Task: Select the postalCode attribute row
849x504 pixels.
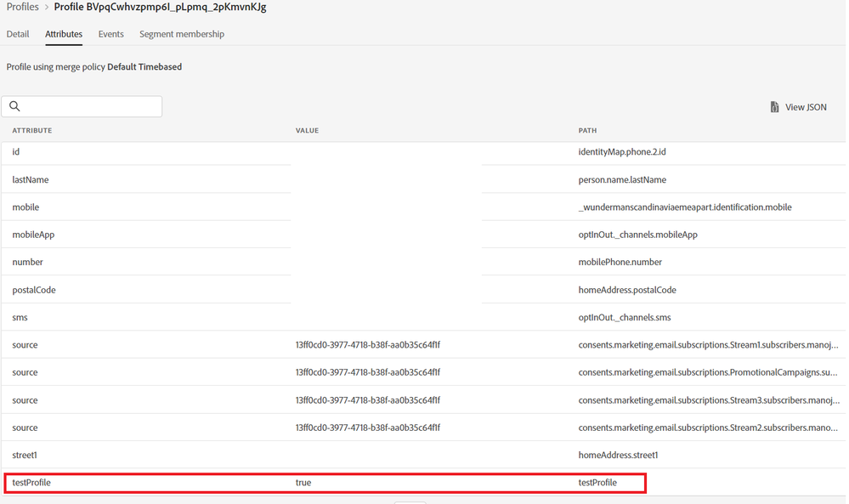Action: point(34,290)
